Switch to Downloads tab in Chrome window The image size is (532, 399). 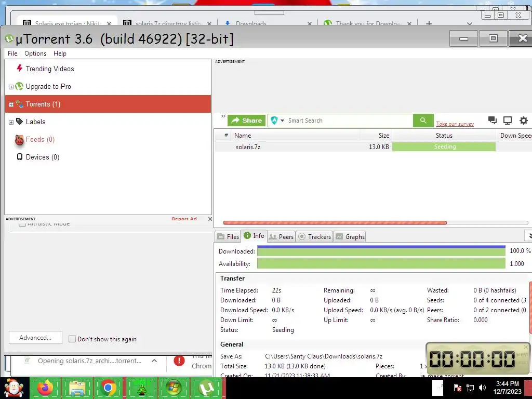click(x=268, y=23)
